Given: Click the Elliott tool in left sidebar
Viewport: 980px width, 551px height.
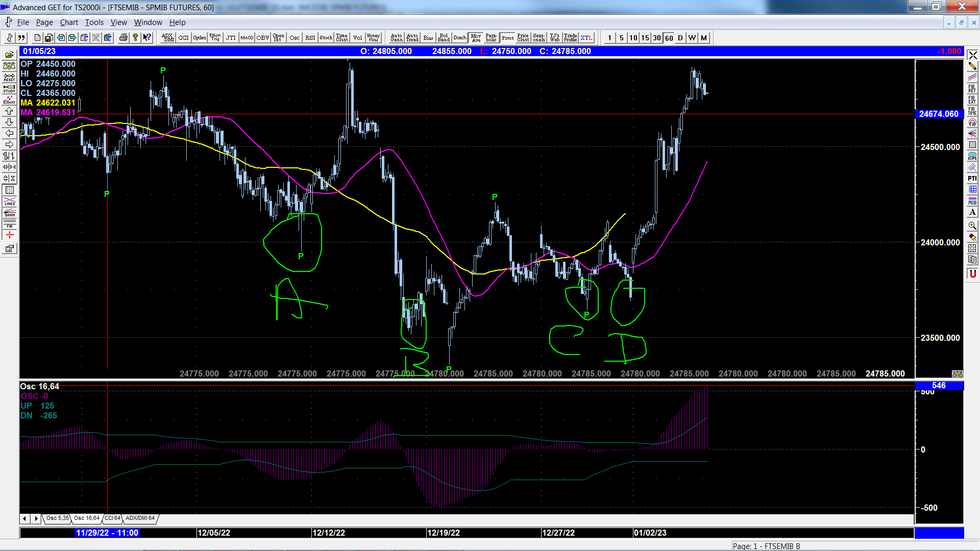Looking at the screenshot, I should pos(9,99).
